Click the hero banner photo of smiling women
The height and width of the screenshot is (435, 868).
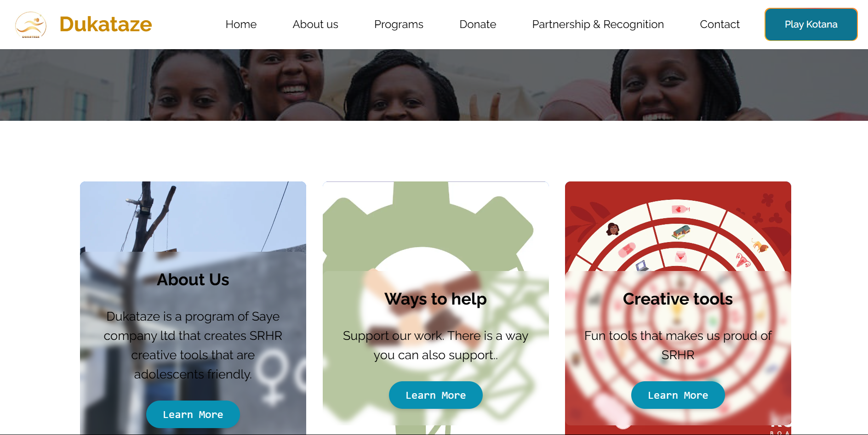tap(434, 85)
